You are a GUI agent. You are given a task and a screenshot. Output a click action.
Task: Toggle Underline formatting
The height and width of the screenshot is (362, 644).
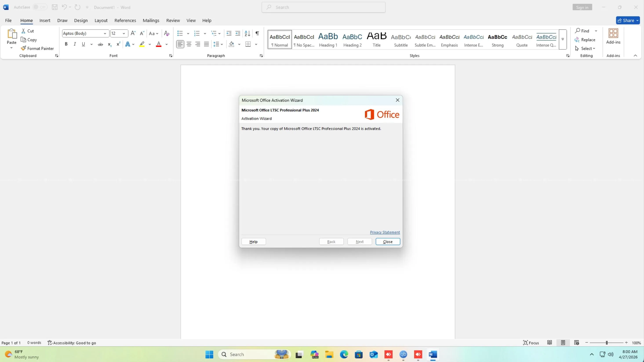tap(84, 44)
